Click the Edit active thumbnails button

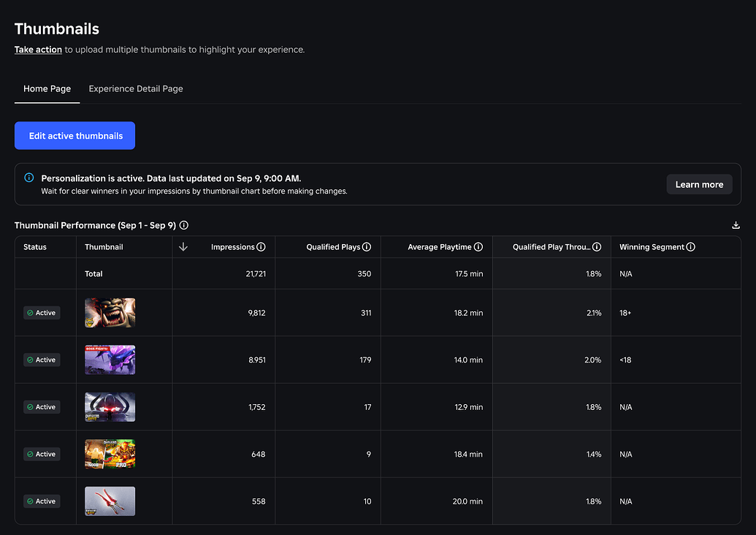pyautogui.click(x=75, y=136)
